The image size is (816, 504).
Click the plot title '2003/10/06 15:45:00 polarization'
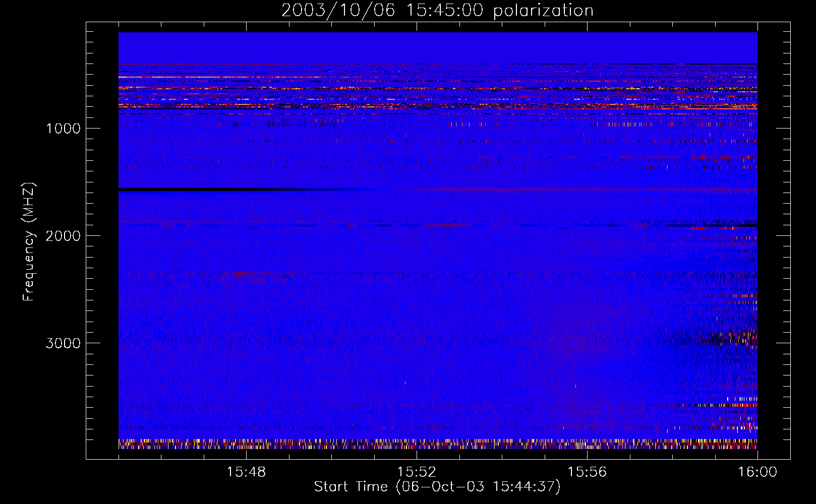click(437, 10)
